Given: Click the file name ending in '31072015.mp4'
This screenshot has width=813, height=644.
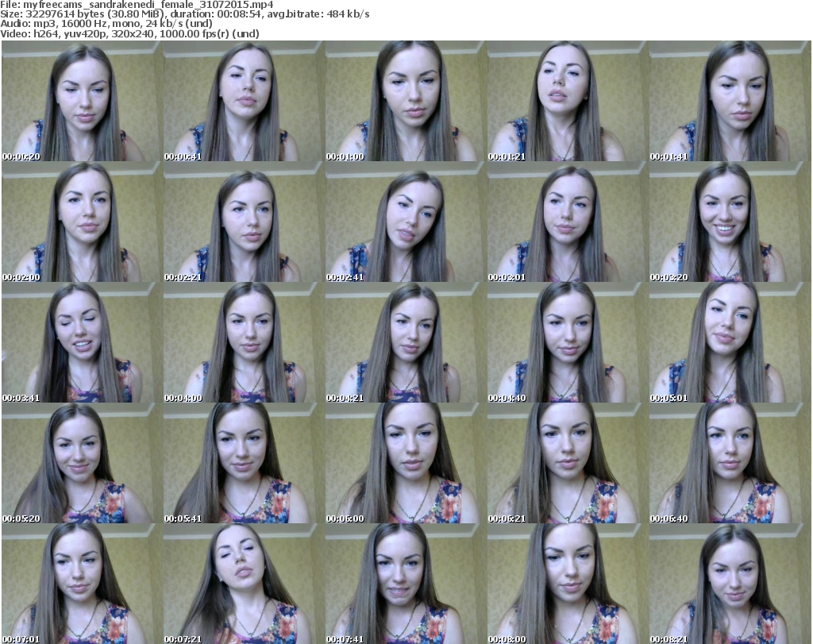Looking at the screenshot, I should 148,5.
